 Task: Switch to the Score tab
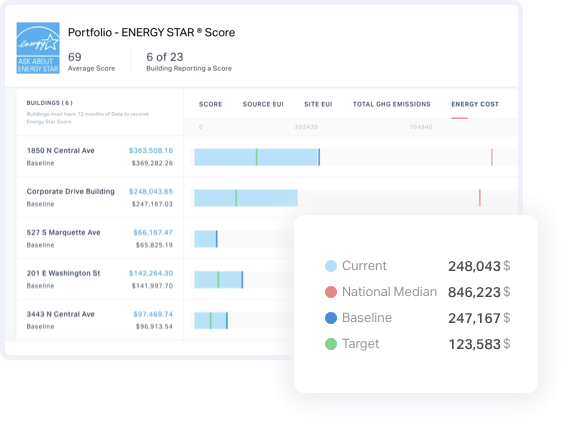210,105
